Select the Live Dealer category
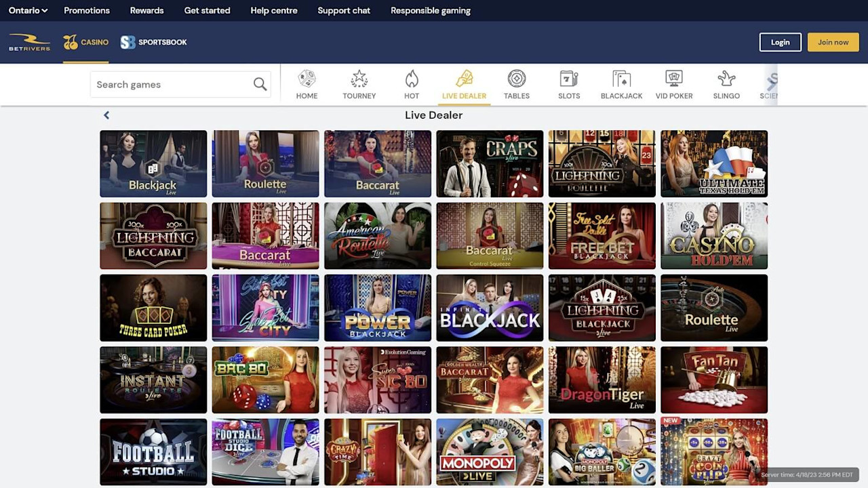Image resolution: width=868 pixels, height=488 pixels. [x=464, y=85]
